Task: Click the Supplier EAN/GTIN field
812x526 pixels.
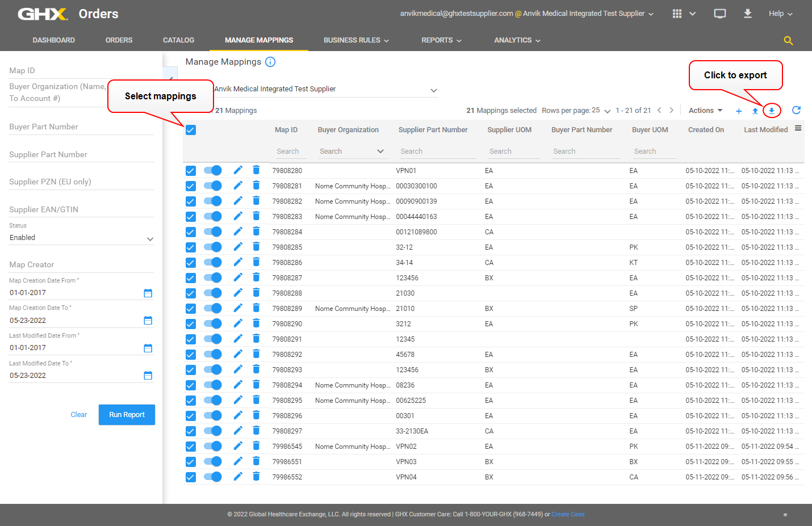Action: [81, 209]
